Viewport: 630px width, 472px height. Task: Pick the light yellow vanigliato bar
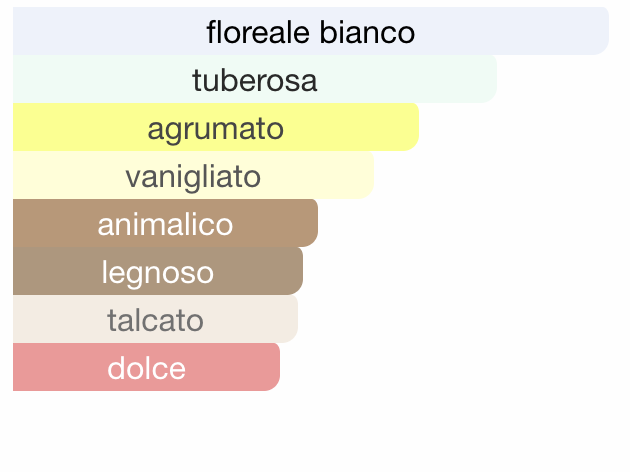pos(193,175)
